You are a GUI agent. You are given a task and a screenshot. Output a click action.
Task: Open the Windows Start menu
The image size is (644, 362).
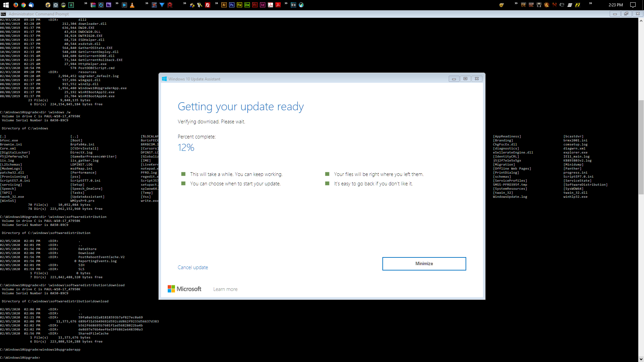[6, 5]
